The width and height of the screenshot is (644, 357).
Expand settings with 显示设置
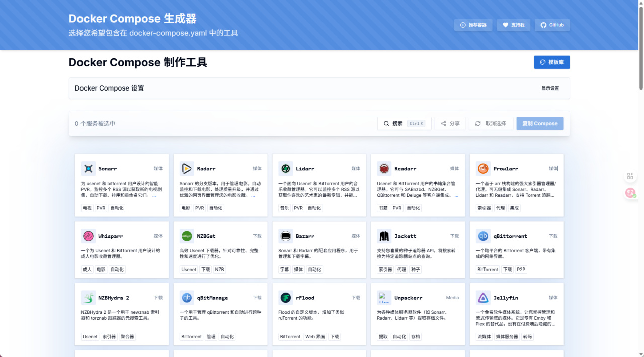click(x=550, y=88)
